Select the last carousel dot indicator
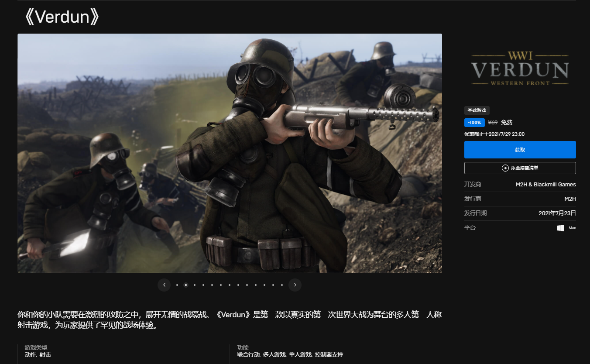 (282, 285)
